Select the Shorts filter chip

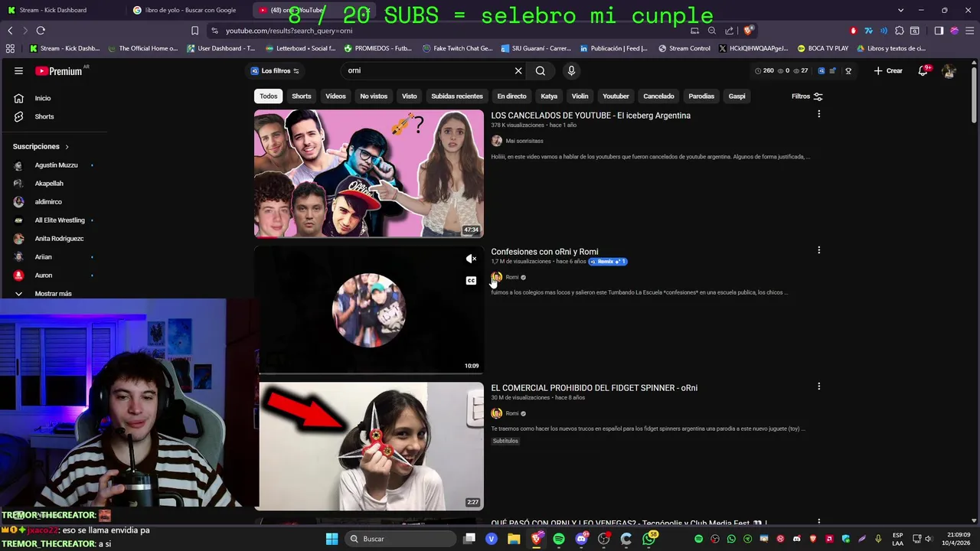(x=302, y=96)
